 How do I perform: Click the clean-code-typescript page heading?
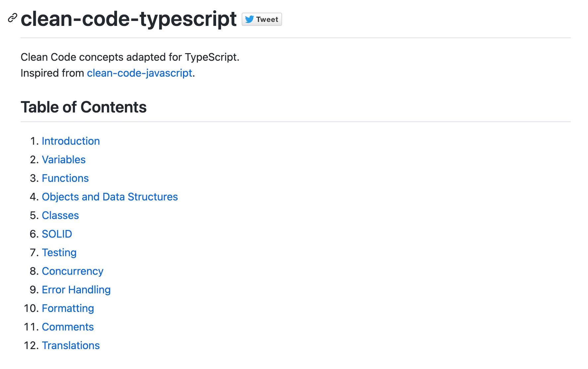click(x=129, y=19)
